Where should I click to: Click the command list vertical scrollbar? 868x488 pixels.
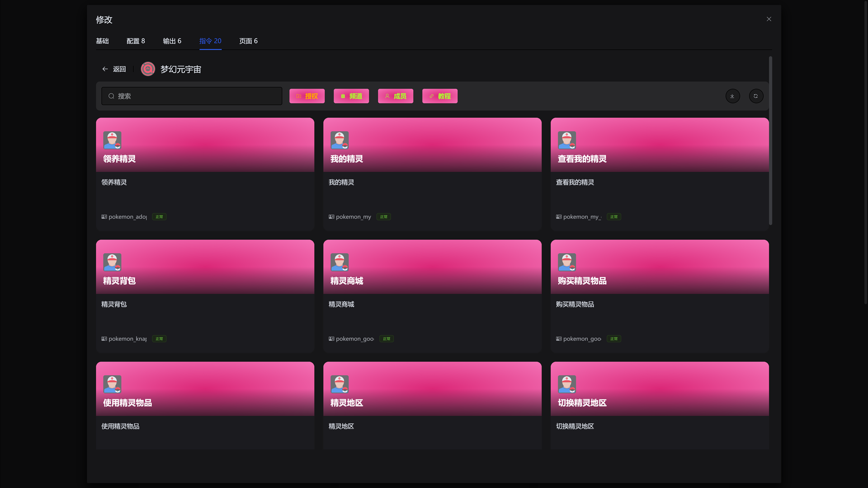pyautogui.click(x=770, y=140)
